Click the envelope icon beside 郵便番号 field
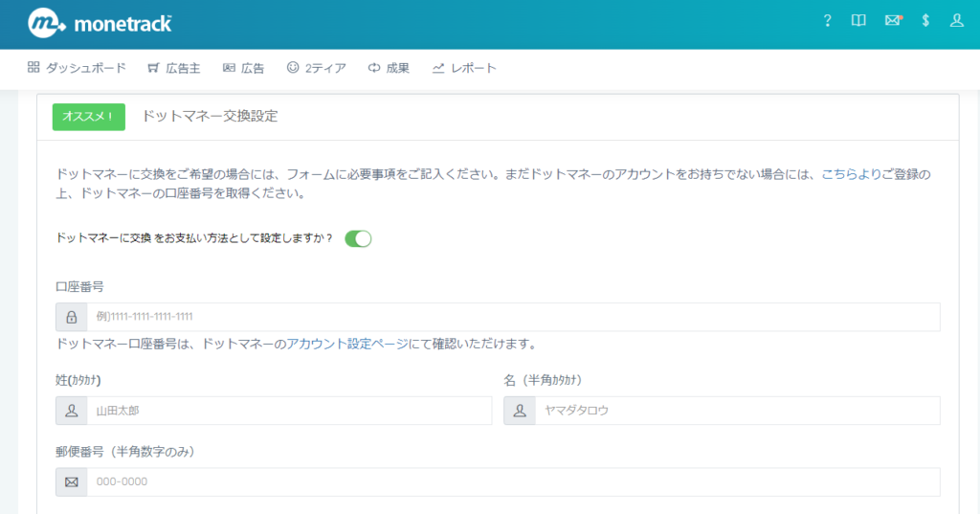The image size is (980, 514). [71, 482]
